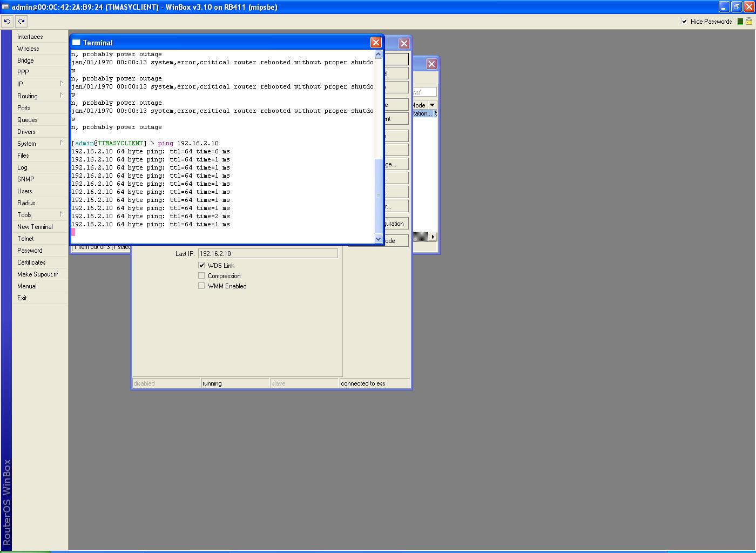Click the Last IP field showing 192.16.2.10
Screen dimensions: 756x553
[268, 253]
